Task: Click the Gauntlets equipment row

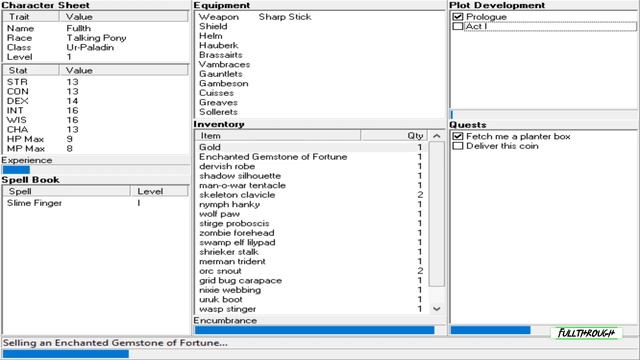Action: tap(320, 74)
